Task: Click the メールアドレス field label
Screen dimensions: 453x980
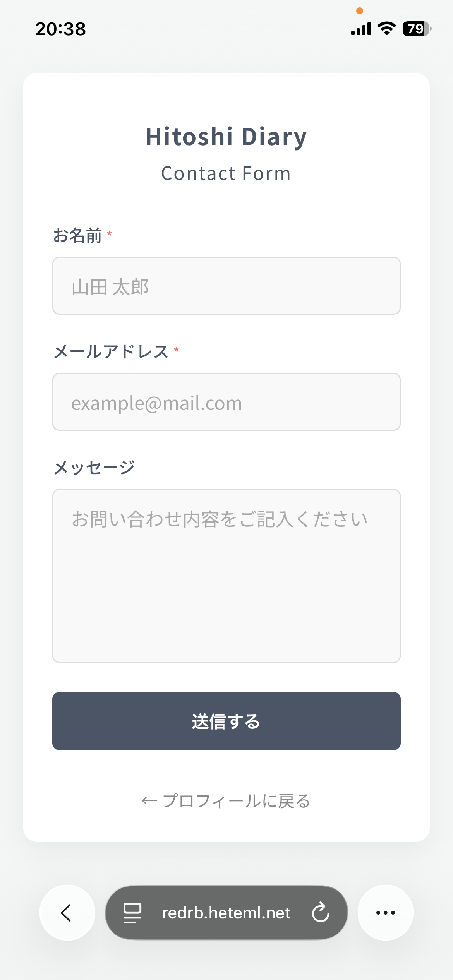Action: 111,351
